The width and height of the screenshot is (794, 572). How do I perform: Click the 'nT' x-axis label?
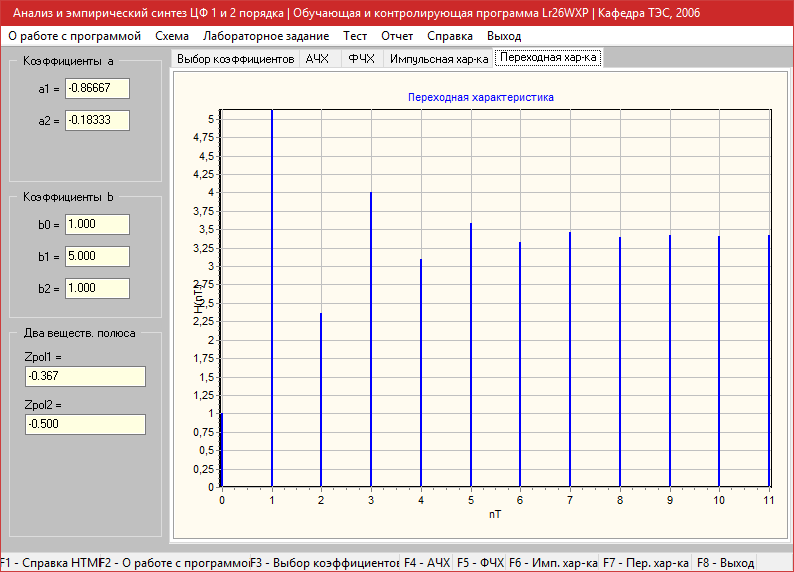(x=495, y=514)
